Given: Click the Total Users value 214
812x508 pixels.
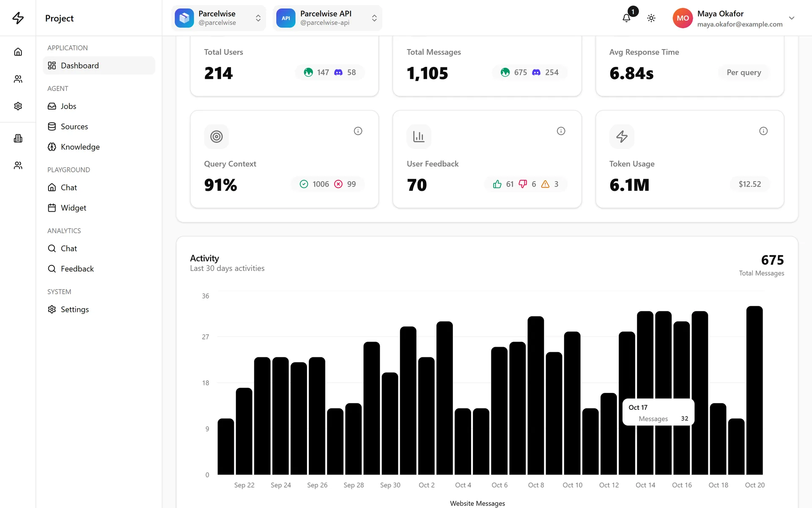Looking at the screenshot, I should tap(218, 73).
